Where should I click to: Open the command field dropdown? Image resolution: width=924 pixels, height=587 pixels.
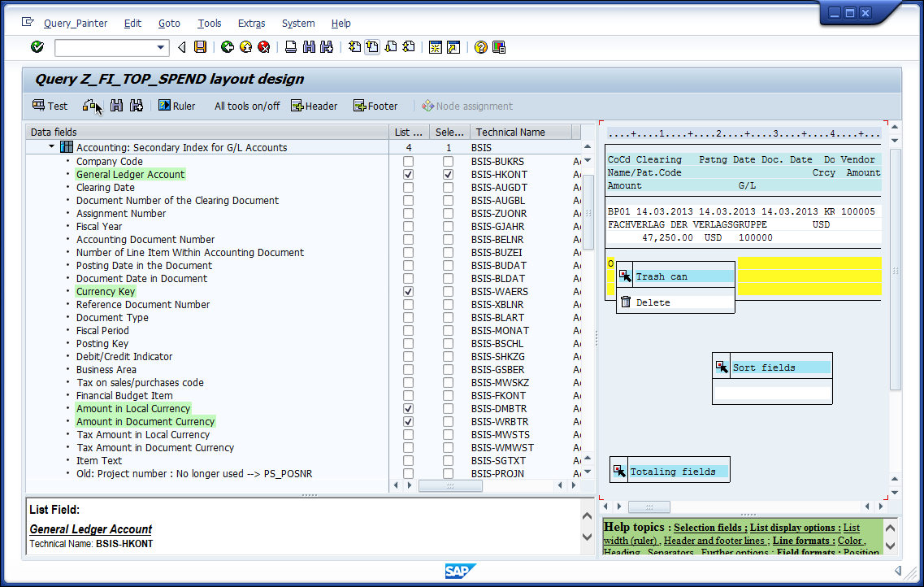160,48
